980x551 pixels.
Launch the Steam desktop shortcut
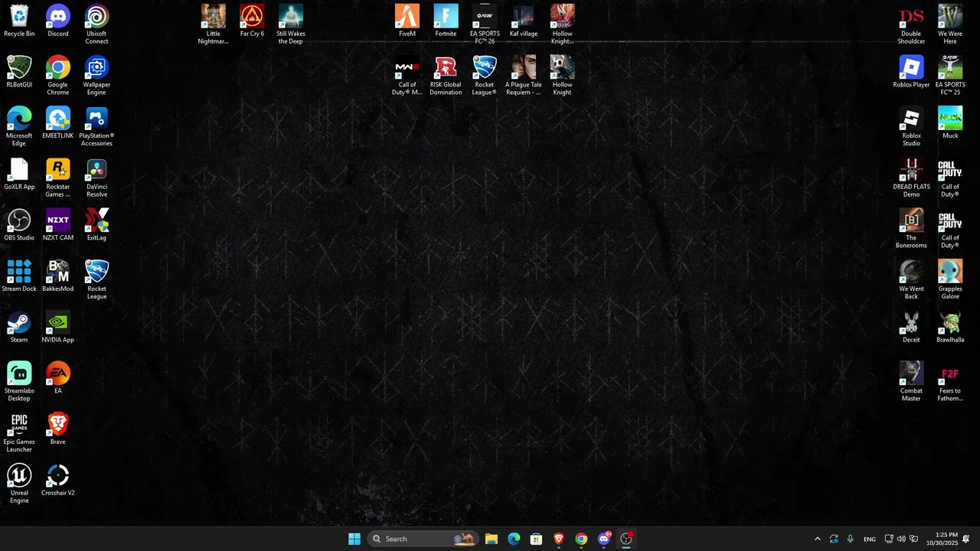point(19,328)
